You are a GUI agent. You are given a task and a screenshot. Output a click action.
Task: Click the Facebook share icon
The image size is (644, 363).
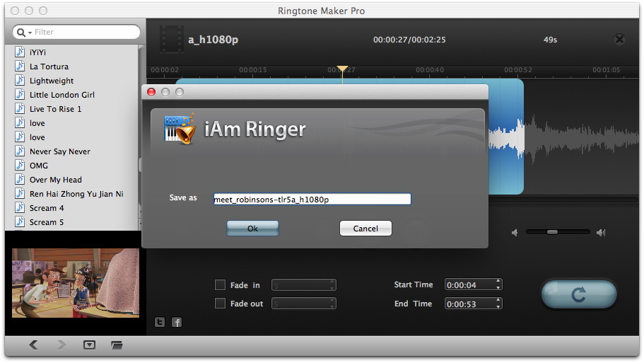pos(177,322)
